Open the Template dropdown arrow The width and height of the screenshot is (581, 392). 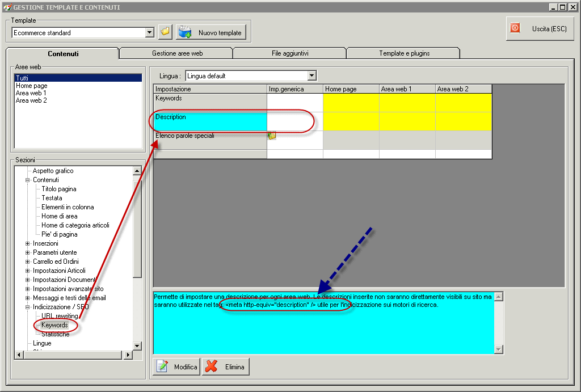click(x=150, y=32)
